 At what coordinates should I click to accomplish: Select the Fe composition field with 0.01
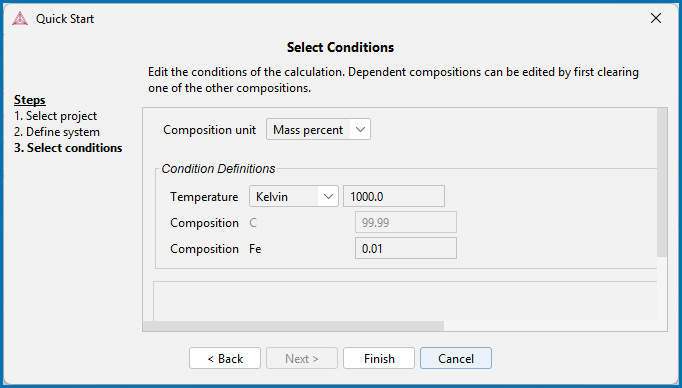point(406,248)
